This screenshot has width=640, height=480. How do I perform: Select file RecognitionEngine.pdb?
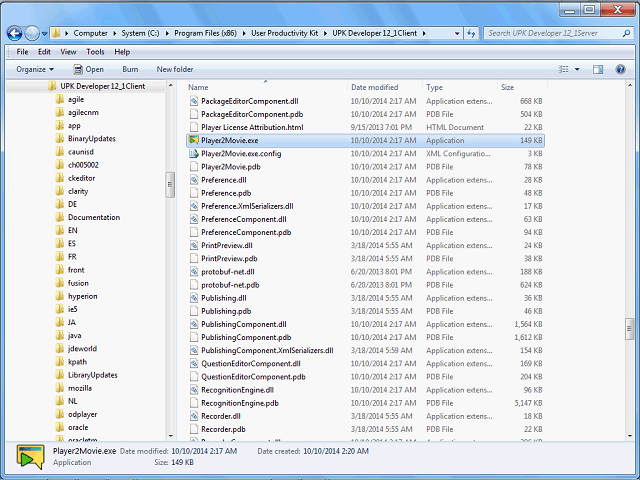(240, 403)
